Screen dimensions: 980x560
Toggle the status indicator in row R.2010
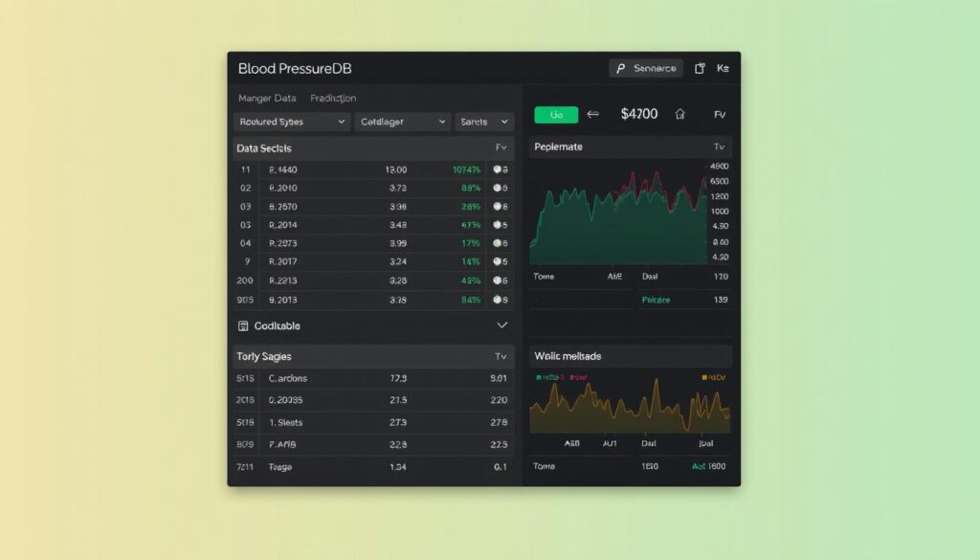497,188
